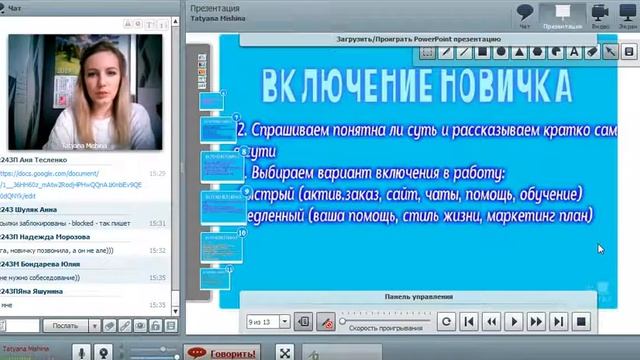Click the fullscreen expand arrows icon

pyautogui.click(x=285, y=353)
